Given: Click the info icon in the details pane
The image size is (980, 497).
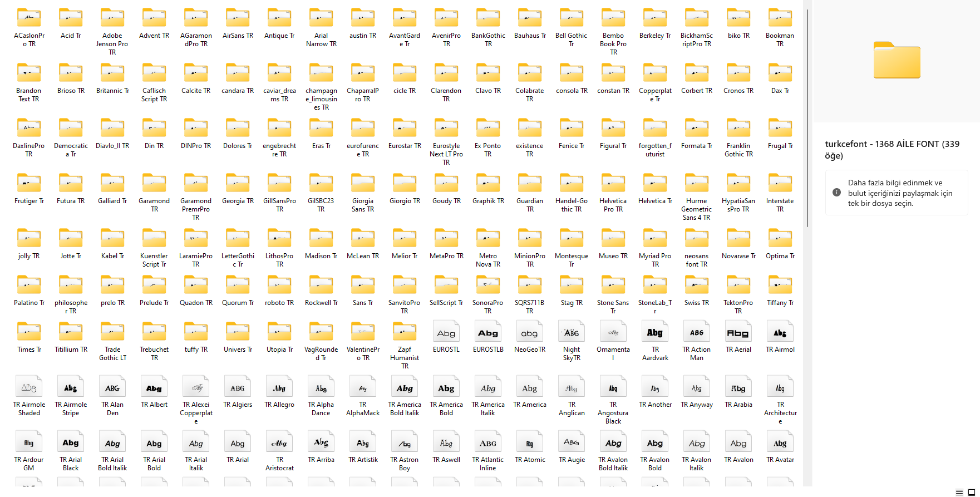Looking at the screenshot, I should (x=836, y=193).
